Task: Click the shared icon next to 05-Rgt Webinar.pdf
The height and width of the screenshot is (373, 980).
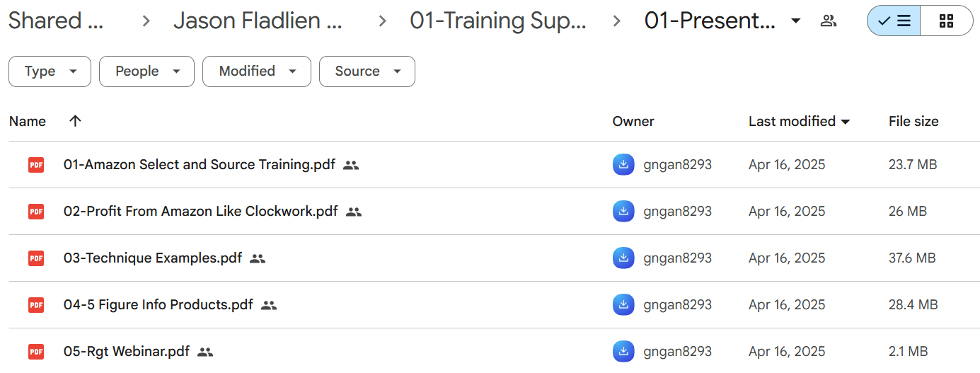Action: [x=205, y=352]
